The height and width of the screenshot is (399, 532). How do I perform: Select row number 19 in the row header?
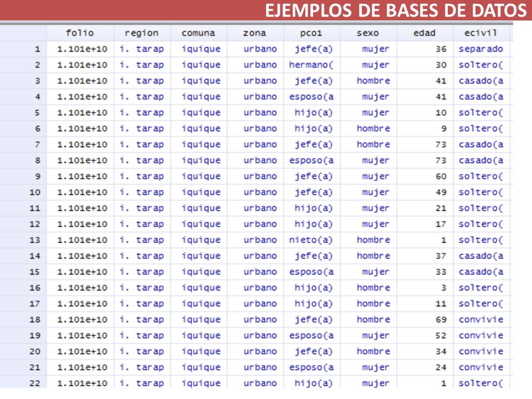click(x=23, y=336)
